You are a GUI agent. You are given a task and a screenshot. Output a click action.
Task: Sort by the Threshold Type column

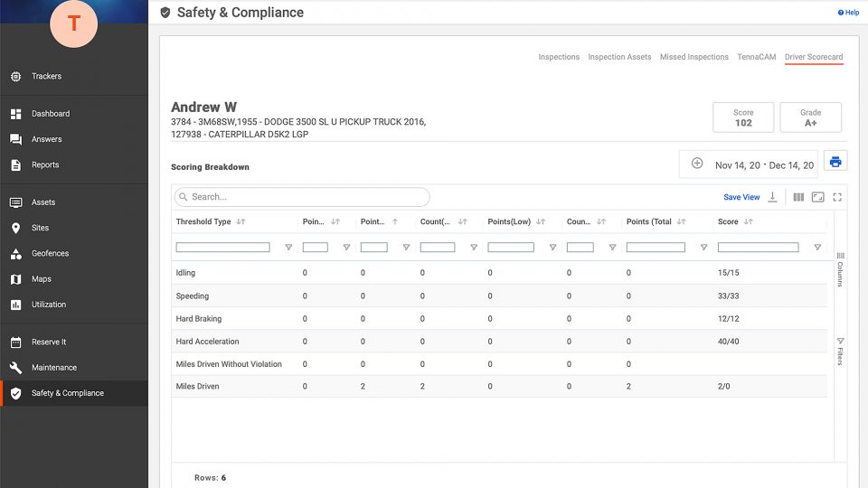pos(241,221)
